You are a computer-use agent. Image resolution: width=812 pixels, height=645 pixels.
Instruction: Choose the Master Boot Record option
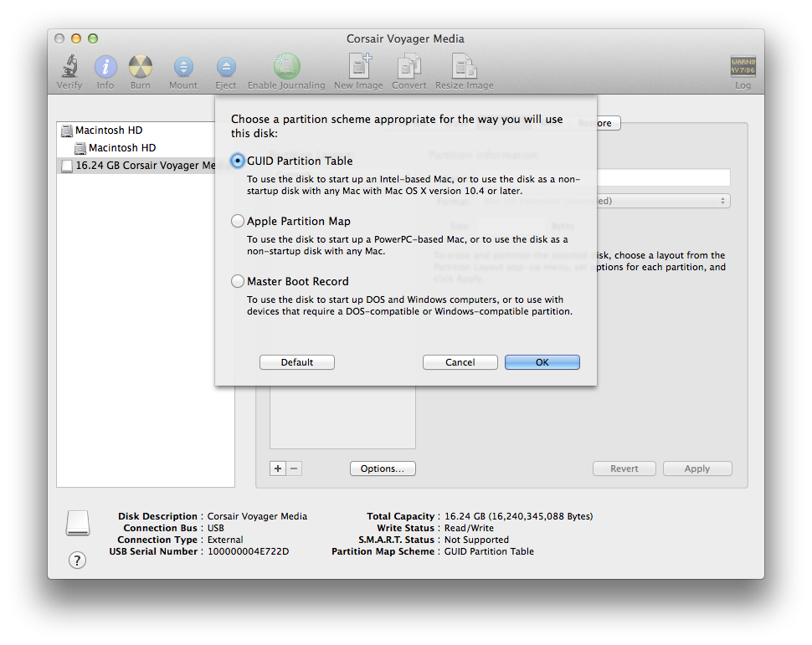(237, 281)
